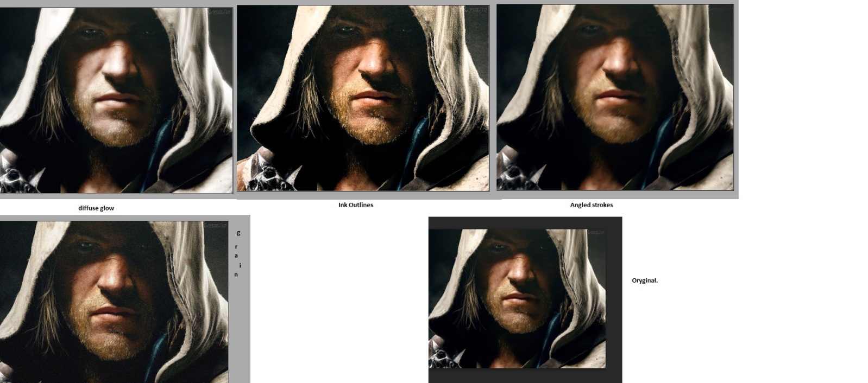The width and height of the screenshot is (868, 383).
Task: Open the Angled strokes filtered portrait
Action: click(x=615, y=98)
